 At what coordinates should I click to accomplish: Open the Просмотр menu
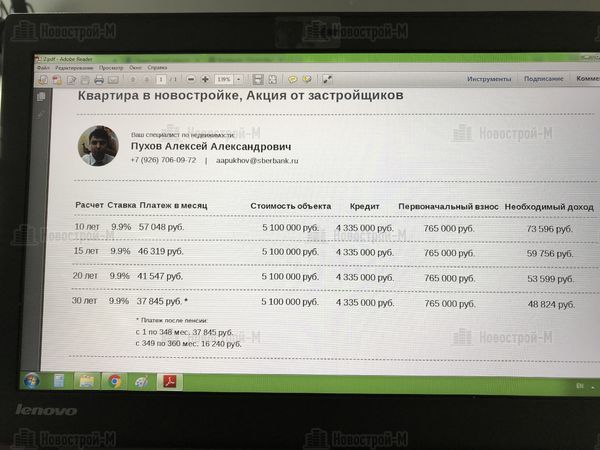click(x=111, y=67)
